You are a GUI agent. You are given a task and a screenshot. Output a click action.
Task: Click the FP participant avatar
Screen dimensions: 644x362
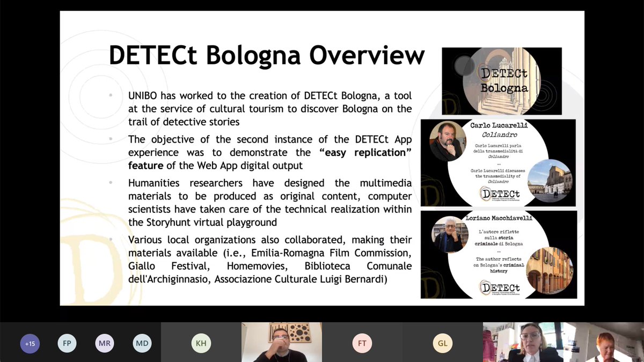click(67, 343)
